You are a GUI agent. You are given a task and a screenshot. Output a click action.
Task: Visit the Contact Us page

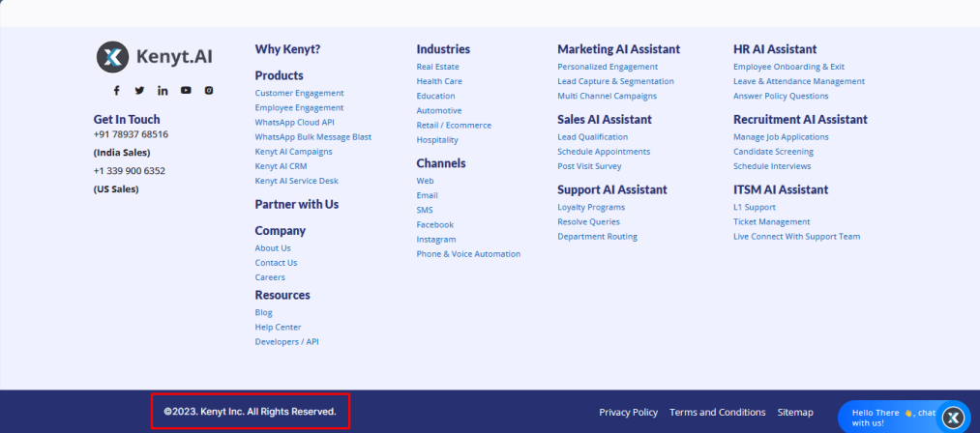click(276, 263)
